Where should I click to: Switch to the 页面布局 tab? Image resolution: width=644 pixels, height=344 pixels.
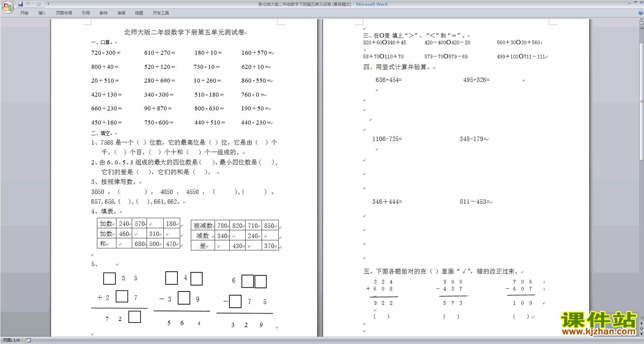(64, 13)
